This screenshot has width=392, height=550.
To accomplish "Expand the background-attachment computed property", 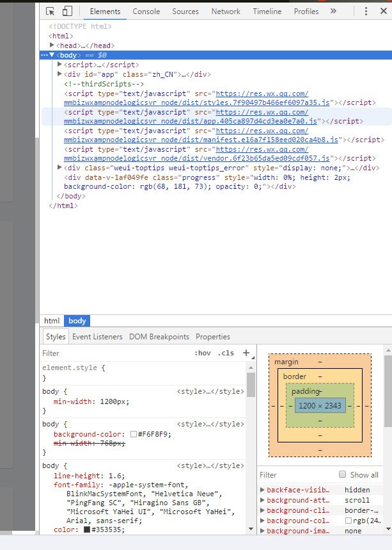I will 262,500.
